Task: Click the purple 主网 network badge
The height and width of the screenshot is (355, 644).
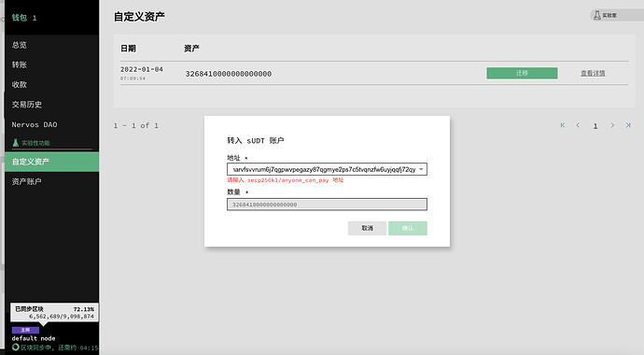Action: pos(25,330)
